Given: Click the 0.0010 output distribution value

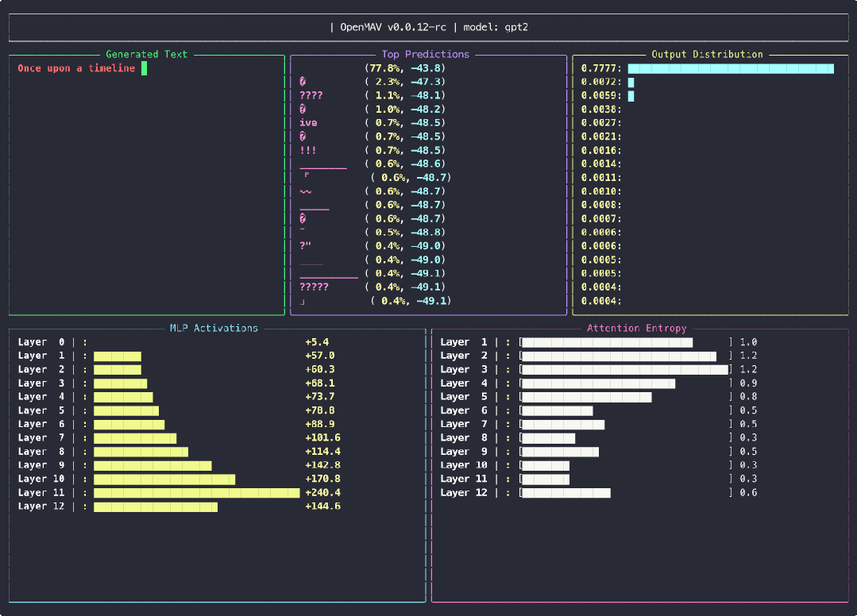Looking at the screenshot, I should [x=601, y=191].
